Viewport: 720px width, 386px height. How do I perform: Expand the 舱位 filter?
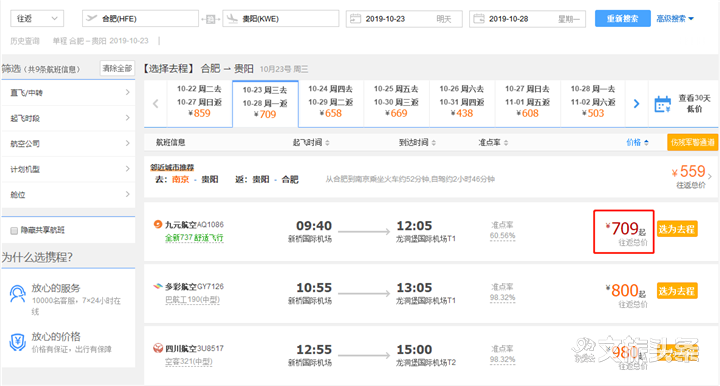[68, 195]
